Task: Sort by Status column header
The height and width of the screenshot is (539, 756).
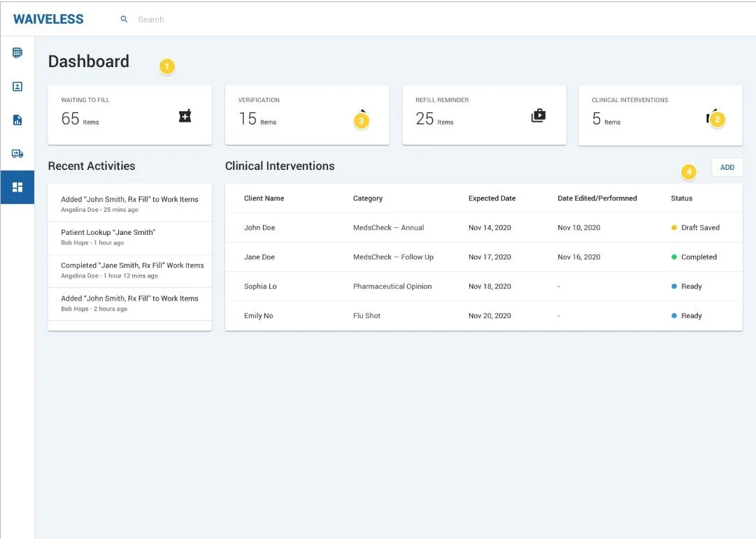Action: pyautogui.click(x=681, y=198)
